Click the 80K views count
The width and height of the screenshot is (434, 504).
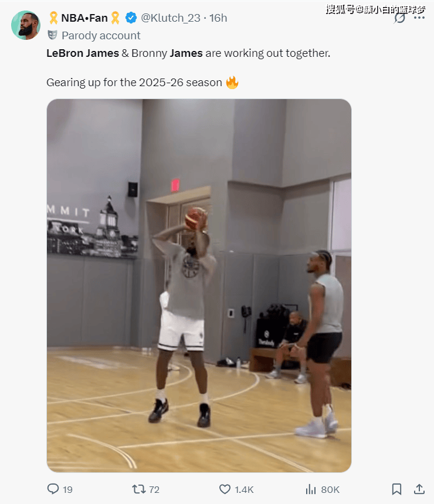coord(330,489)
